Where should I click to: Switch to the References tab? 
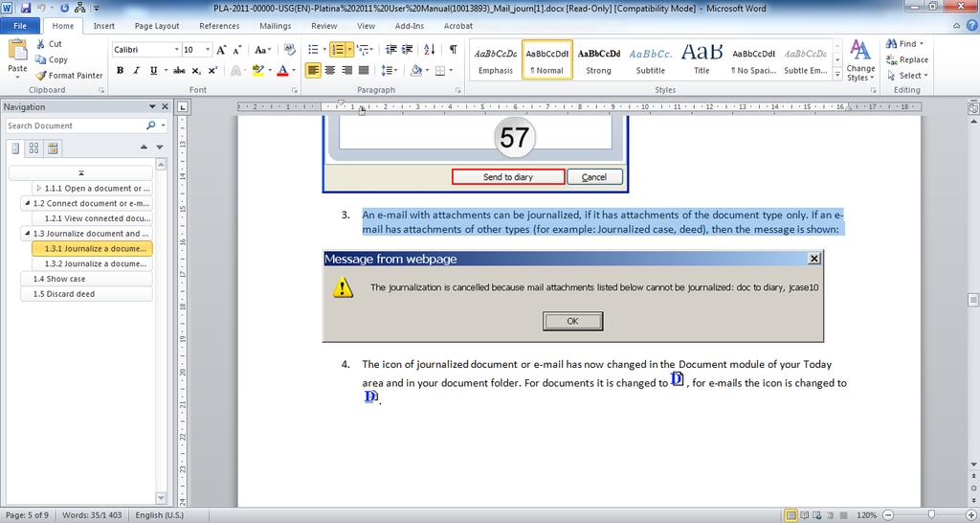pos(219,26)
